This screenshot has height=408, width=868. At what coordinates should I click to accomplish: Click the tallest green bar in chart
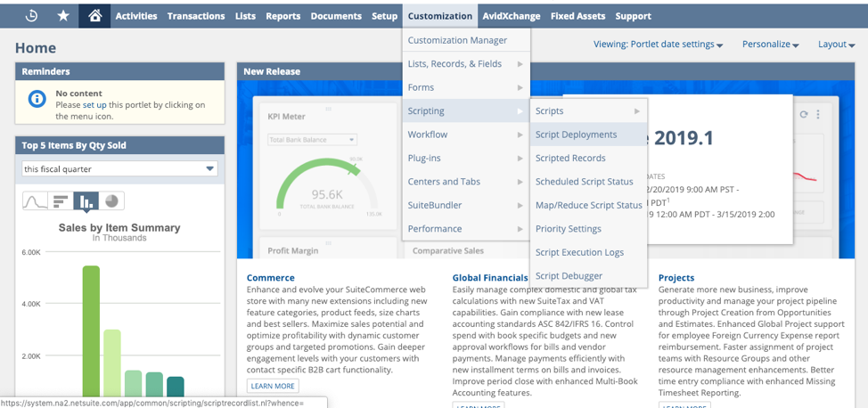click(91, 331)
